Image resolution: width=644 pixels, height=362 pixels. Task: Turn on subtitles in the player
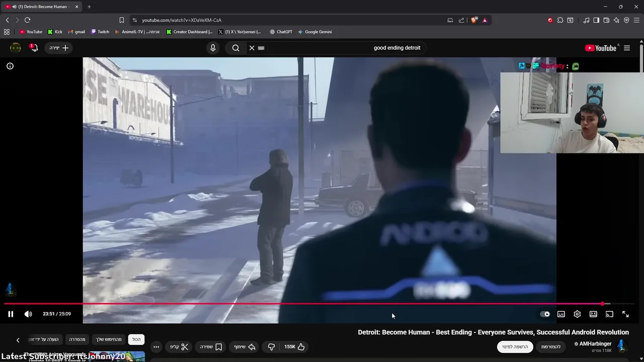pyautogui.click(x=561, y=314)
